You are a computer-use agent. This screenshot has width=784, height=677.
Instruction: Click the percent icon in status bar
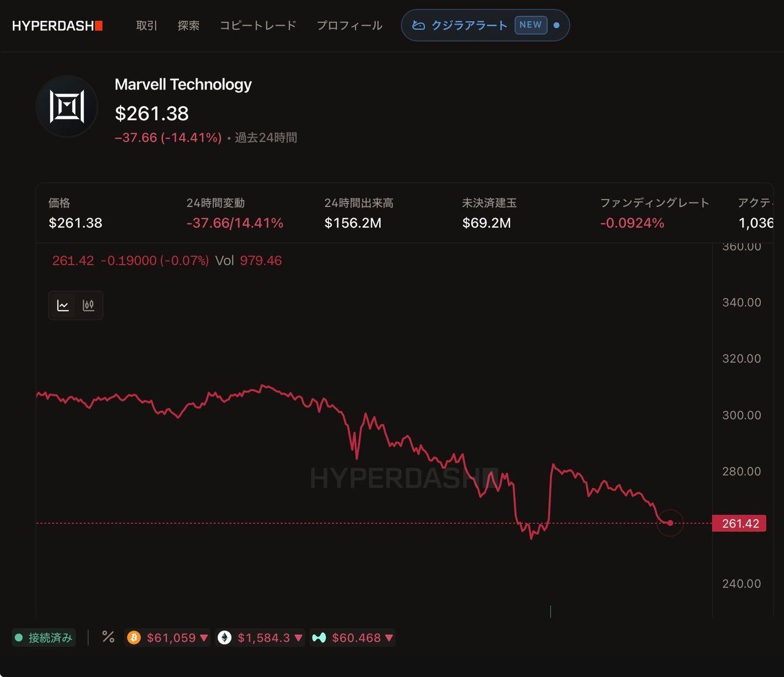coord(108,637)
